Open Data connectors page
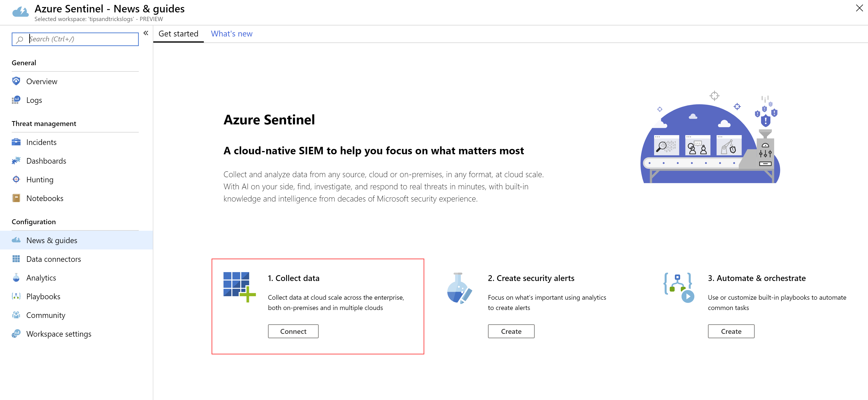 pyautogui.click(x=77, y=259)
